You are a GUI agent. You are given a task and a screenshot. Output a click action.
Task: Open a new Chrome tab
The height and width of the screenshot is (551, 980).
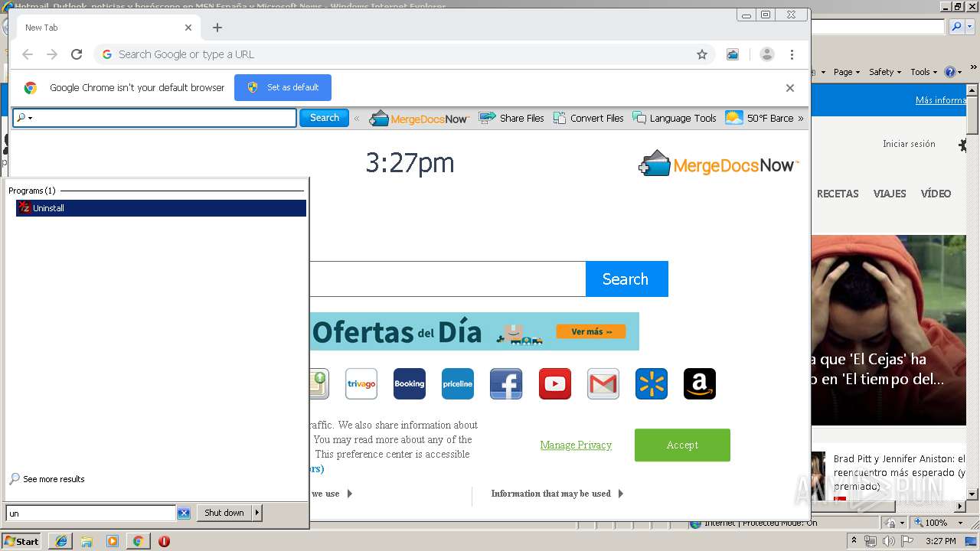coord(217,28)
